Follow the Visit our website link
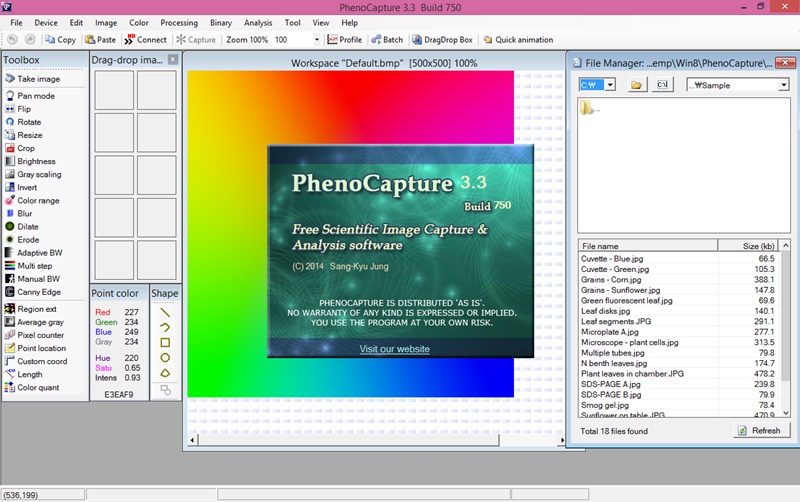 tap(395, 349)
